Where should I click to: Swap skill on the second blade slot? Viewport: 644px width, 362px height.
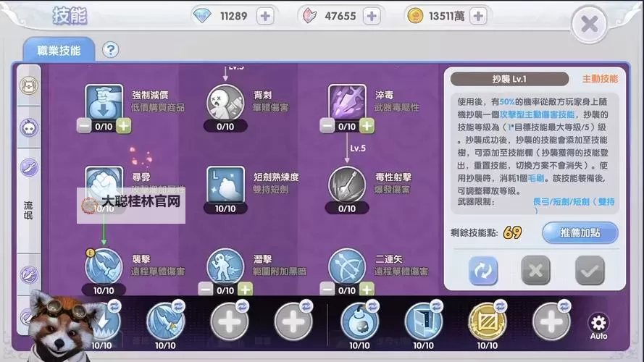178,306
